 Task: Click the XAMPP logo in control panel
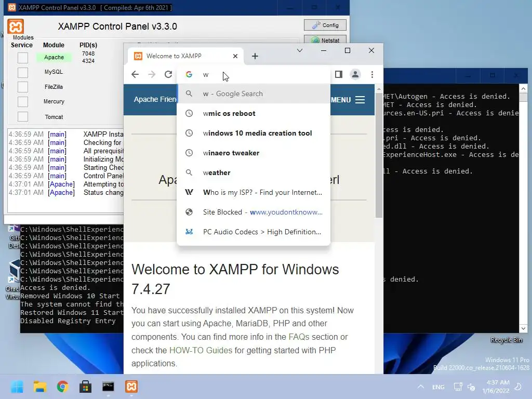click(16, 26)
